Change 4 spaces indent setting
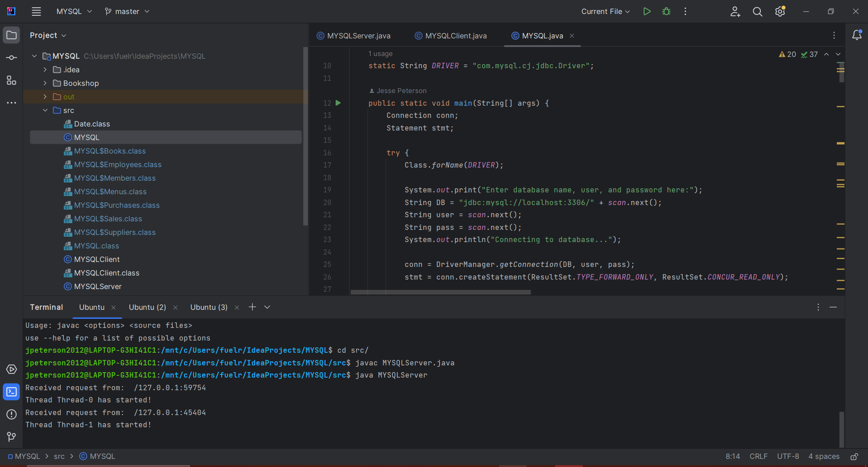This screenshot has height=467, width=868. pos(824,457)
